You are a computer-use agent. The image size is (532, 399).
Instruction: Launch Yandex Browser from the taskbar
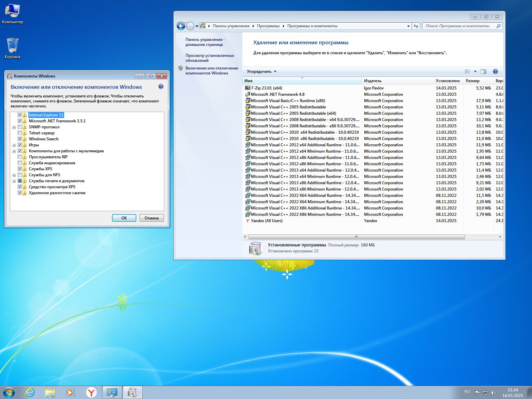pos(91,392)
